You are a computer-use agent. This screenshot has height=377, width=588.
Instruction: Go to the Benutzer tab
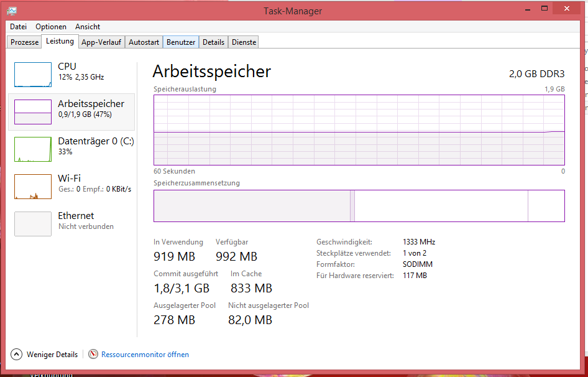point(181,42)
